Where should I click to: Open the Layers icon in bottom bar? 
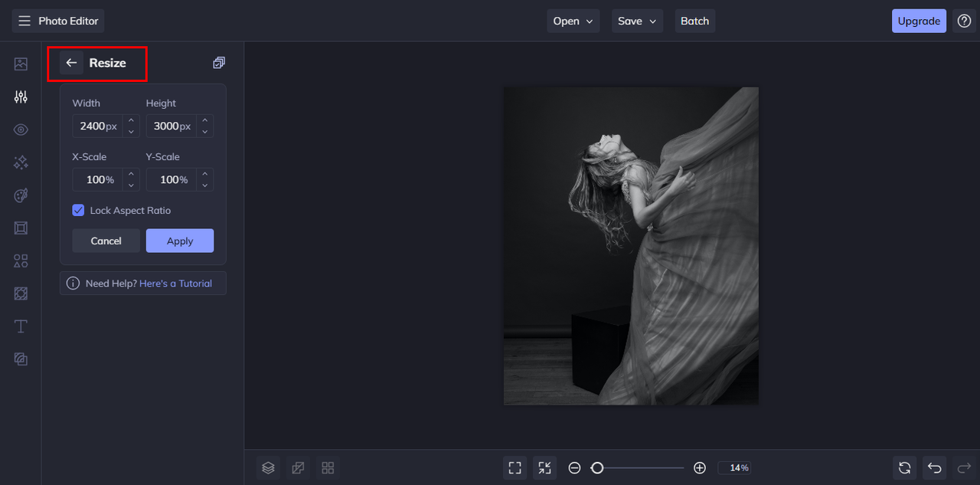tap(268, 467)
